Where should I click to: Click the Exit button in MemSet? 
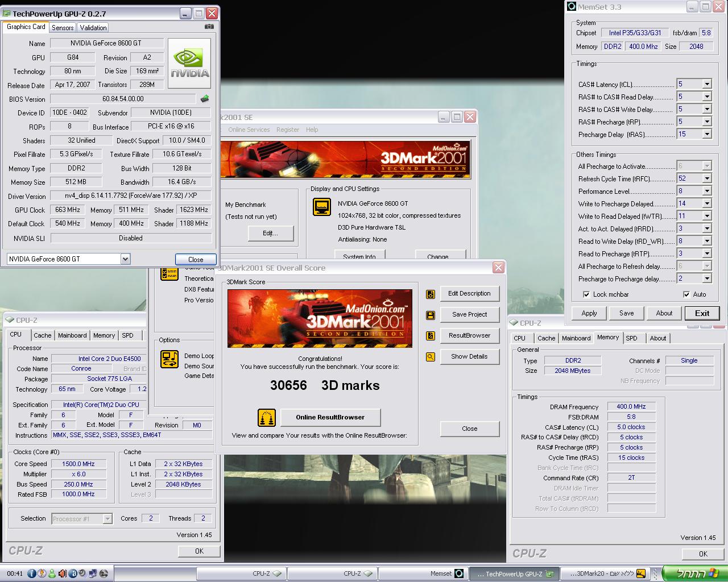click(x=702, y=313)
